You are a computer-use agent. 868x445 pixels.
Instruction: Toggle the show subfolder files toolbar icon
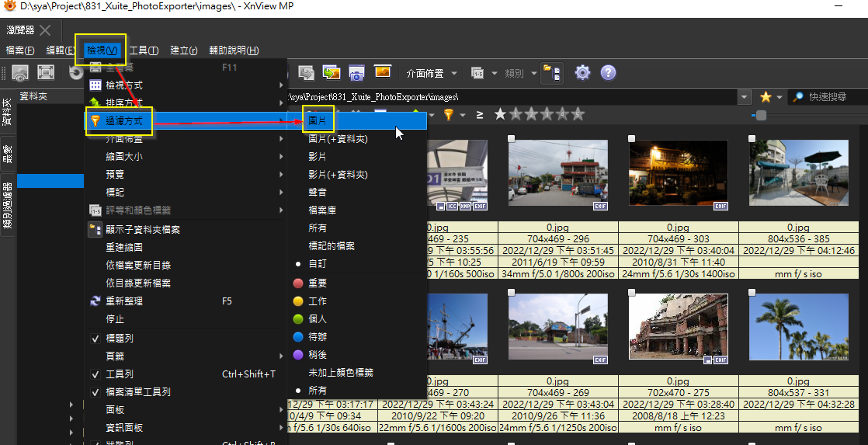(x=552, y=73)
